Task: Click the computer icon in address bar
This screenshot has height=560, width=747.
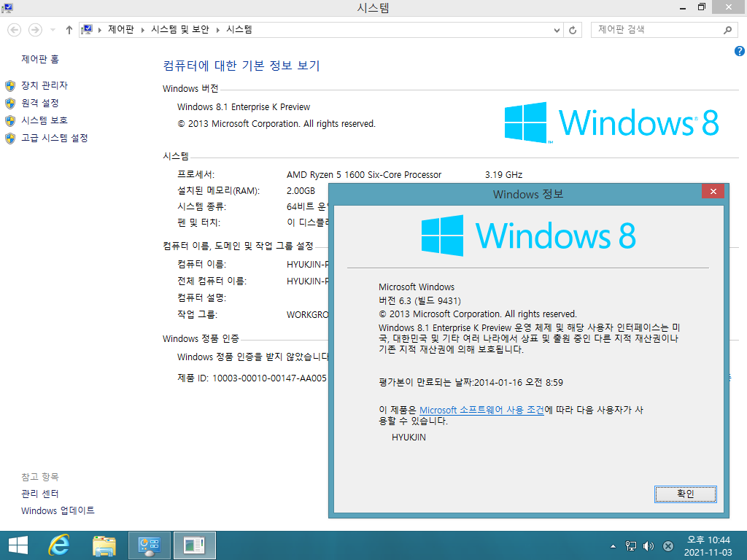Action: pos(87,29)
